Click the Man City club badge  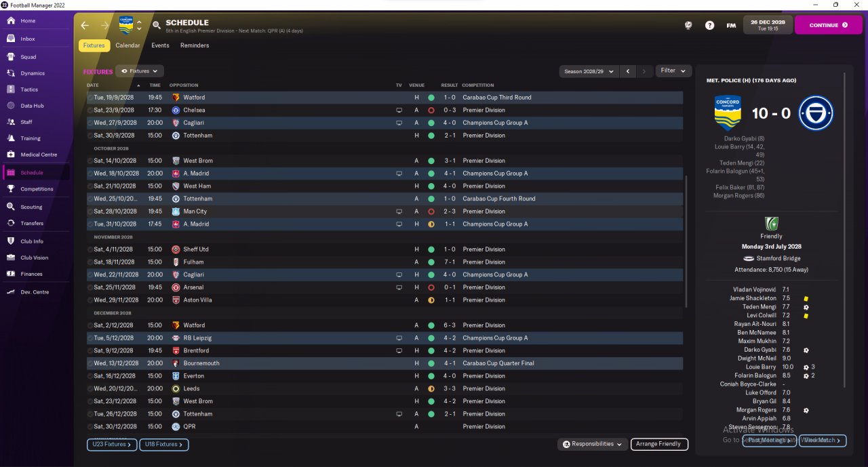[176, 211]
